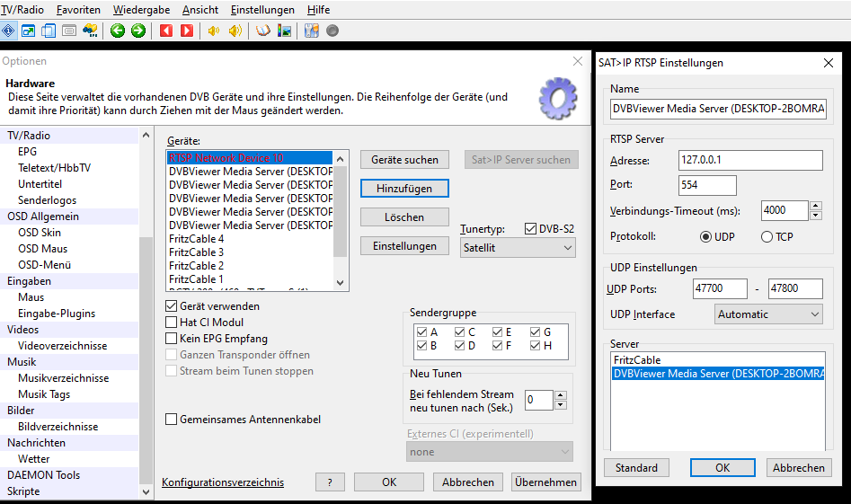Uncheck the DVB-S2 checkbox
This screenshot has height=504, width=851.
tap(529, 229)
